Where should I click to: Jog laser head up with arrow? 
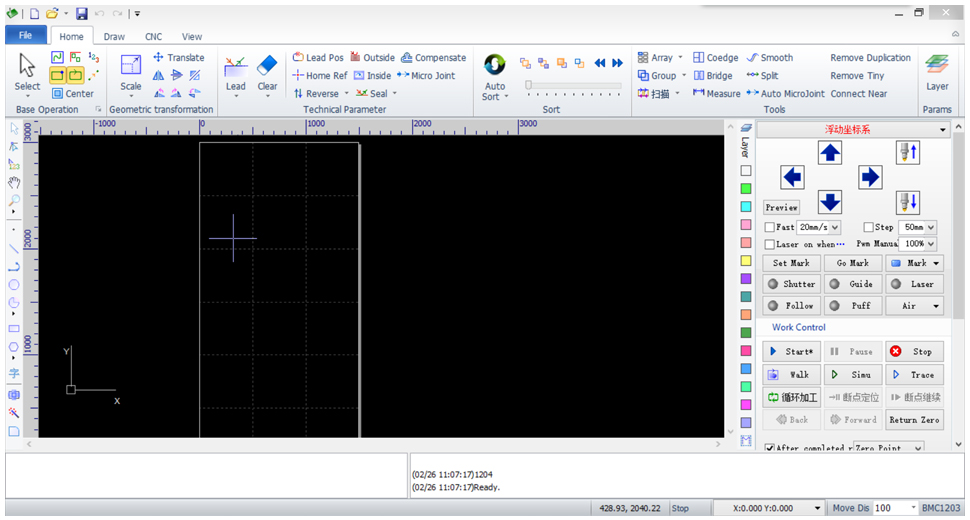(830, 152)
